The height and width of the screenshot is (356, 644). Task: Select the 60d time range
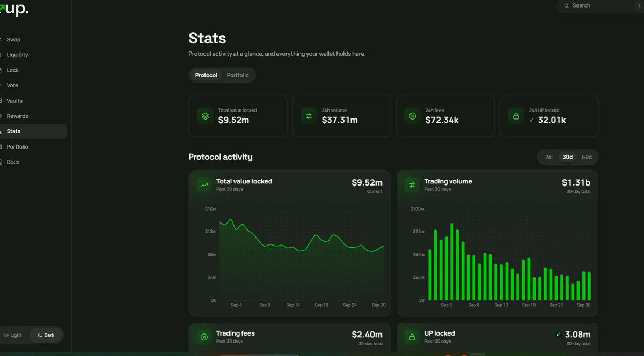click(587, 157)
